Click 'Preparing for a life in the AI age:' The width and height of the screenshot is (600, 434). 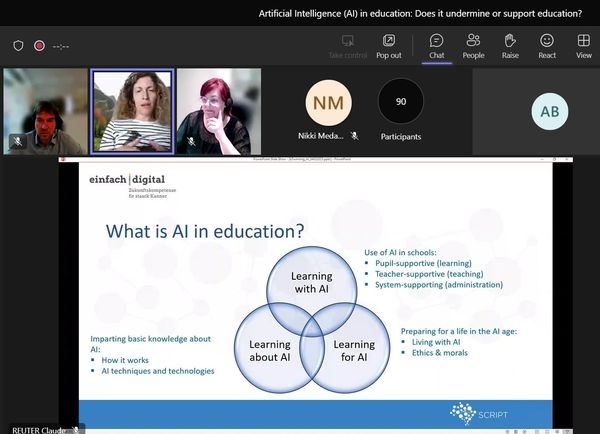coord(459,331)
